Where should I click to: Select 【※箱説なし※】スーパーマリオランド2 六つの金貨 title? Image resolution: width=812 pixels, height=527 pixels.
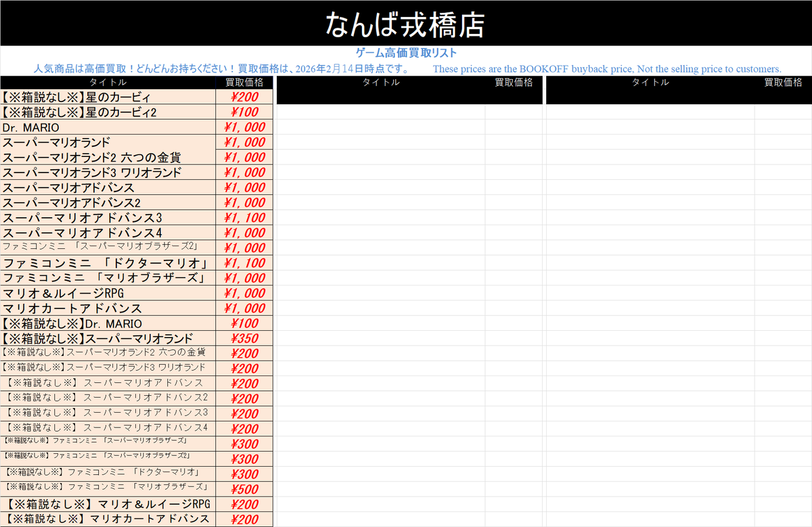pos(108,353)
